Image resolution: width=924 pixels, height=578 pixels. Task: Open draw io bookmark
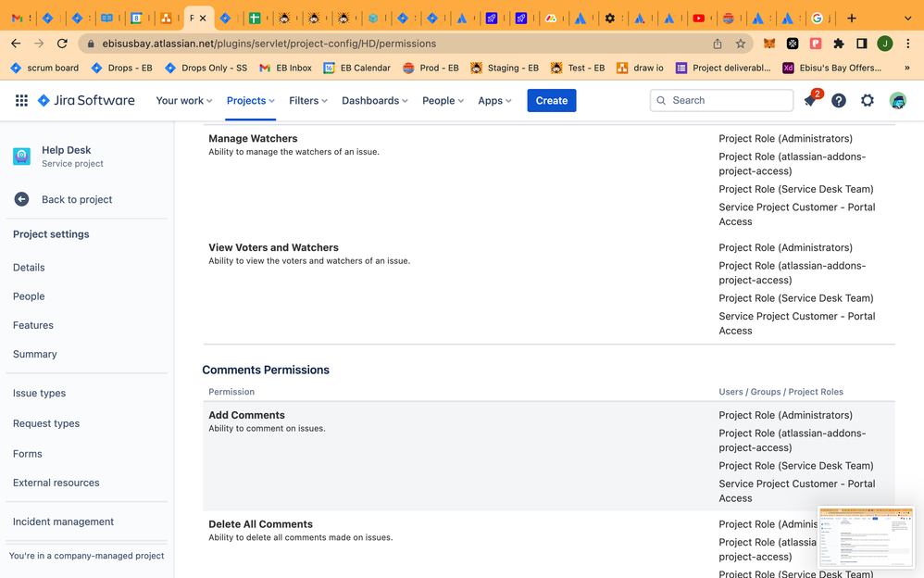click(640, 68)
